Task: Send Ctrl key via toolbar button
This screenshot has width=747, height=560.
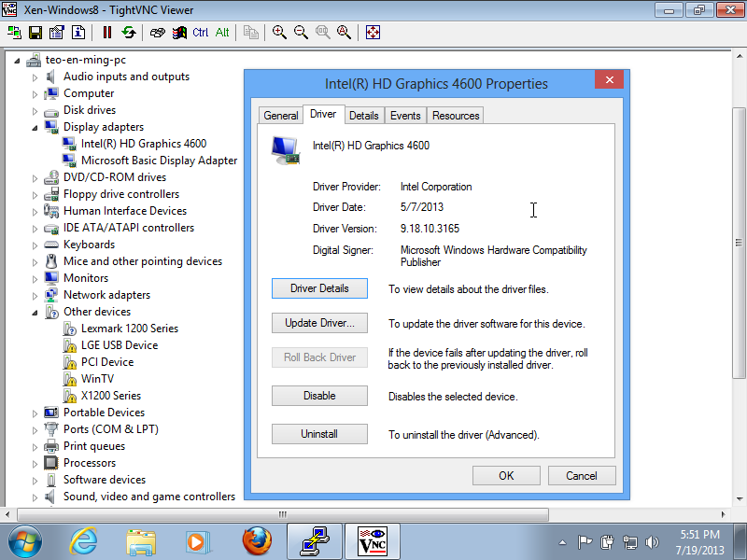Action: (201, 32)
